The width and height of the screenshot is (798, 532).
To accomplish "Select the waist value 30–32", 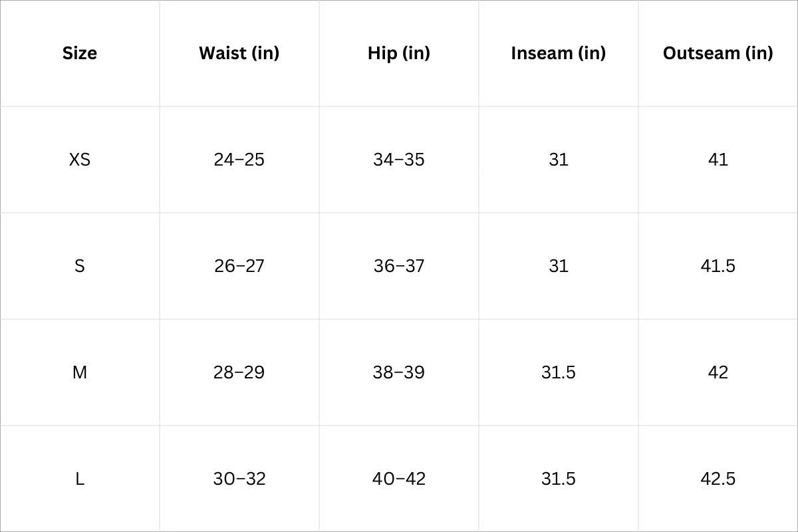I will pos(239,479).
